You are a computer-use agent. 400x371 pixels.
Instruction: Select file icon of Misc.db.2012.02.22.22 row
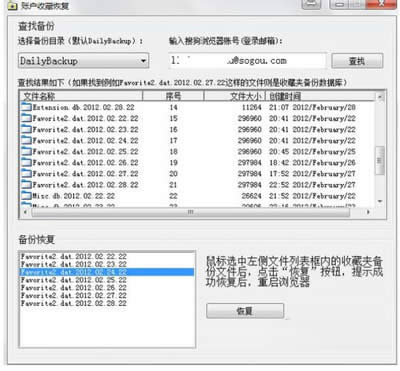point(26,196)
